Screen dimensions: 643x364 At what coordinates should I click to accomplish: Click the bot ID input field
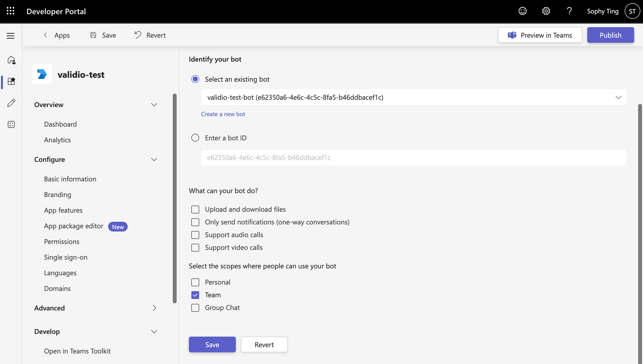point(413,157)
